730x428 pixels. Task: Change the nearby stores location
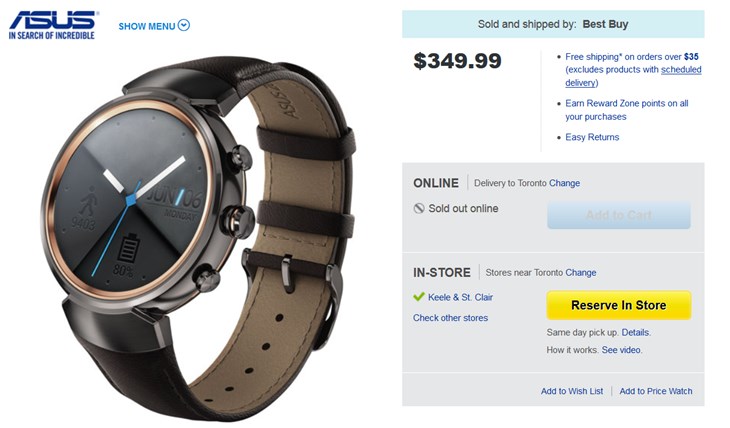coord(580,272)
